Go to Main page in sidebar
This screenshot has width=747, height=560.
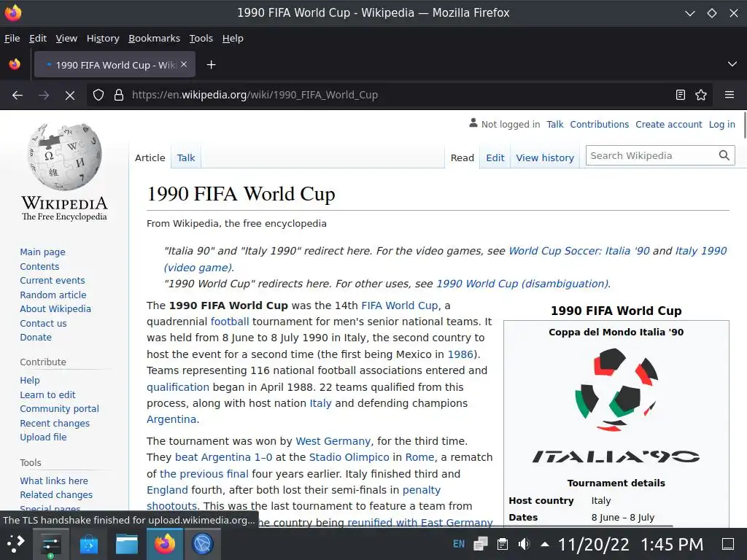42,252
